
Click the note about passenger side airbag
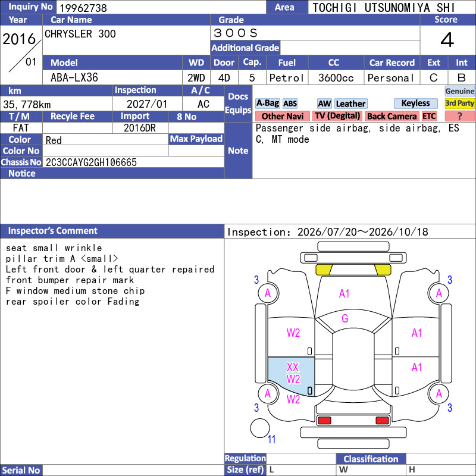pyautogui.click(x=357, y=133)
